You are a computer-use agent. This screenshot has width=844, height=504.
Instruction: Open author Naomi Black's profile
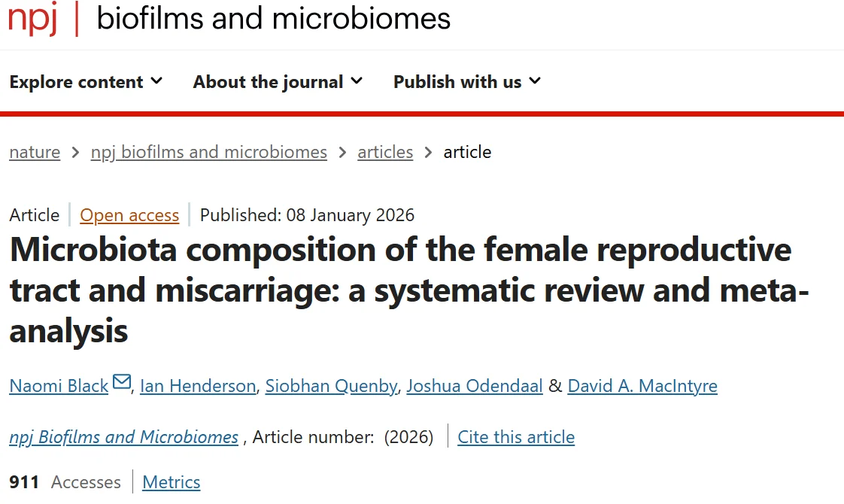pos(59,386)
